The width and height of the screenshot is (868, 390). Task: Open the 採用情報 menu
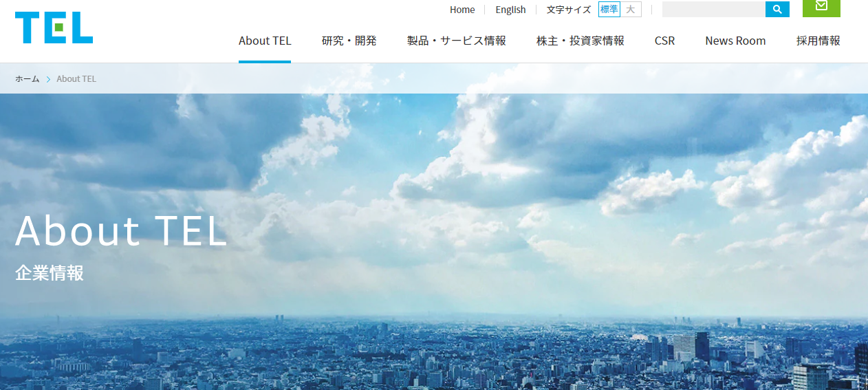(818, 41)
